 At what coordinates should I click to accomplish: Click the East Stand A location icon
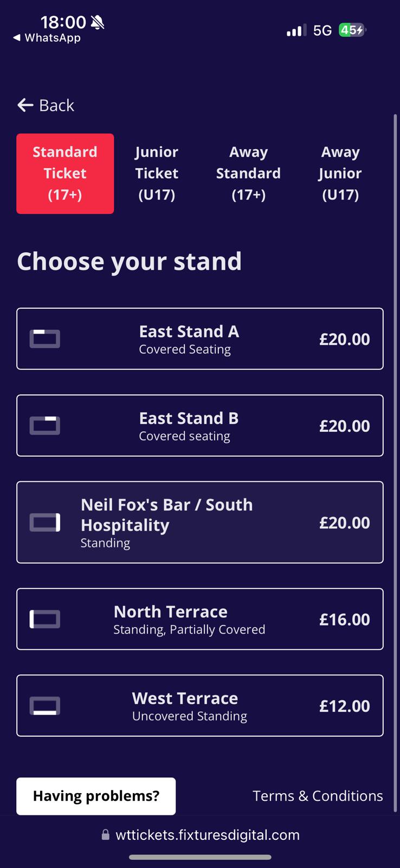(44, 339)
